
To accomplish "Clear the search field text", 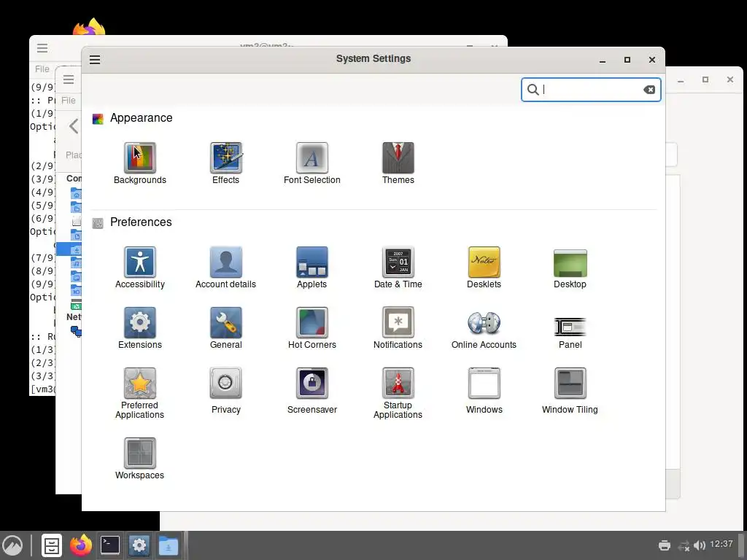I will (x=649, y=90).
